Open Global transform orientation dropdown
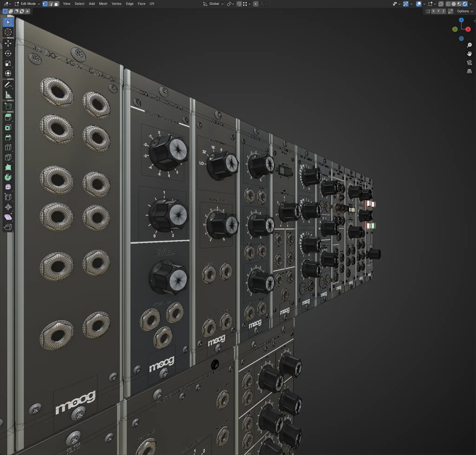 pyautogui.click(x=213, y=4)
